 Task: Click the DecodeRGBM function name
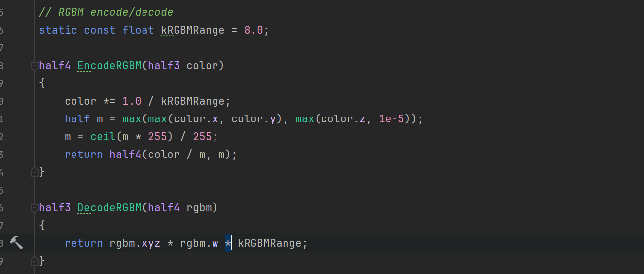point(109,207)
